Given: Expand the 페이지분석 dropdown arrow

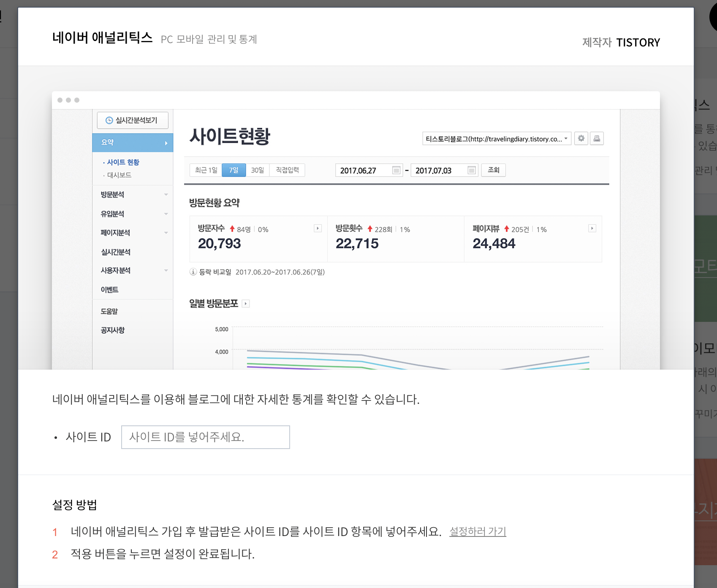Looking at the screenshot, I should coord(166,233).
